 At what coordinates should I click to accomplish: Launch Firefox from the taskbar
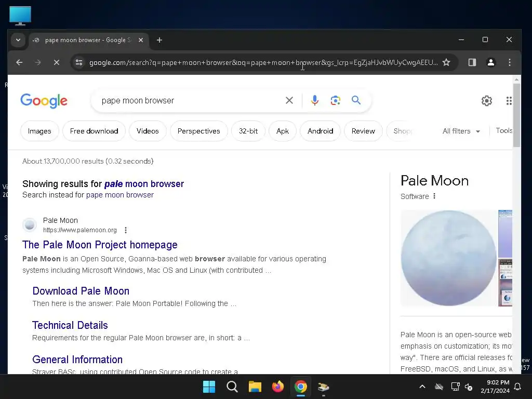(x=278, y=387)
